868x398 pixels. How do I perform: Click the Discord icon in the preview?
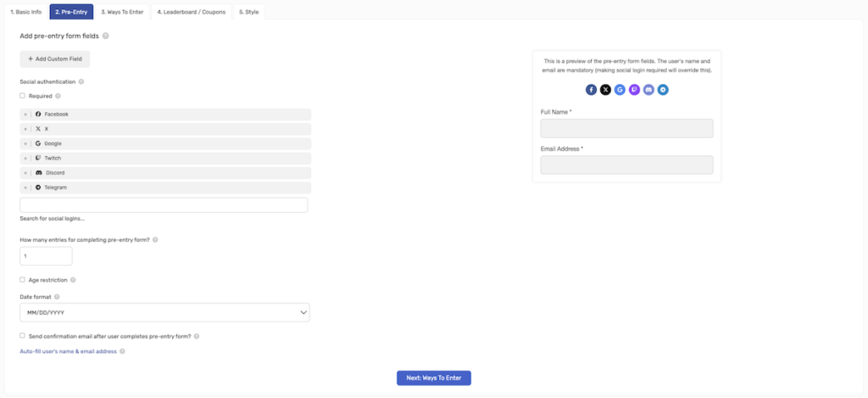point(648,90)
